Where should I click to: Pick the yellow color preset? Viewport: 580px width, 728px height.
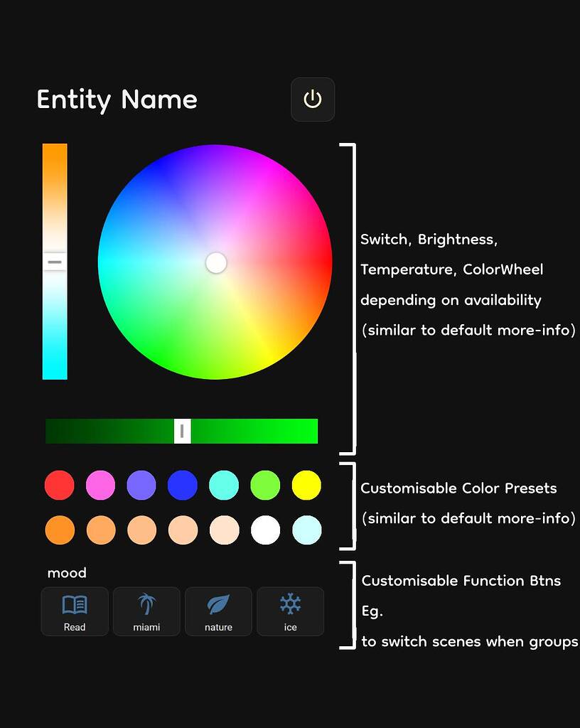tap(306, 485)
